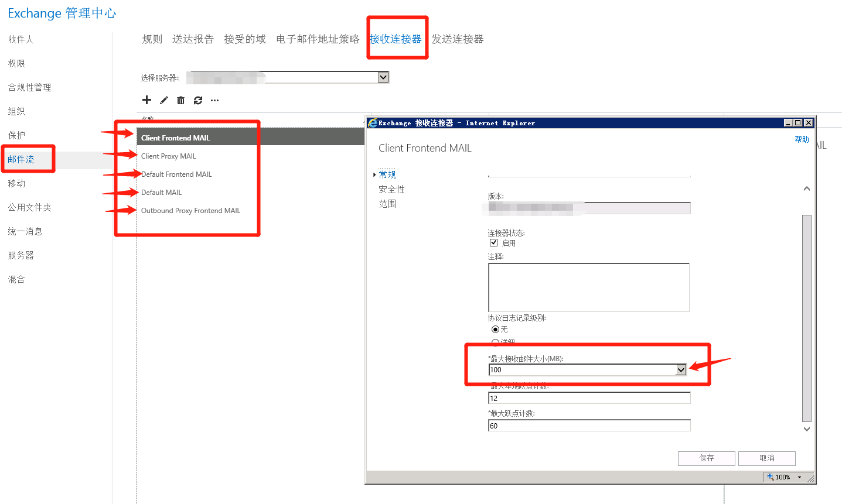Screen dimensions: 842x504
Task: Click the trash delete connector icon
Action: [x=180, y=100]
